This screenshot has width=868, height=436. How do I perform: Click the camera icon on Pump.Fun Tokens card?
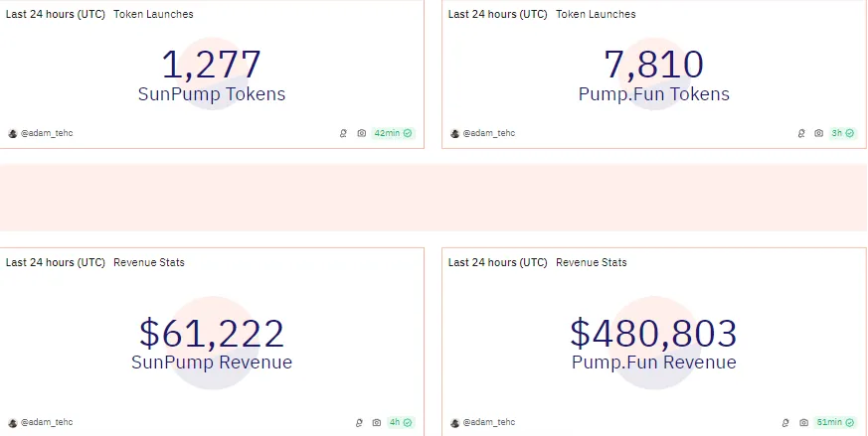coord(818,133)
